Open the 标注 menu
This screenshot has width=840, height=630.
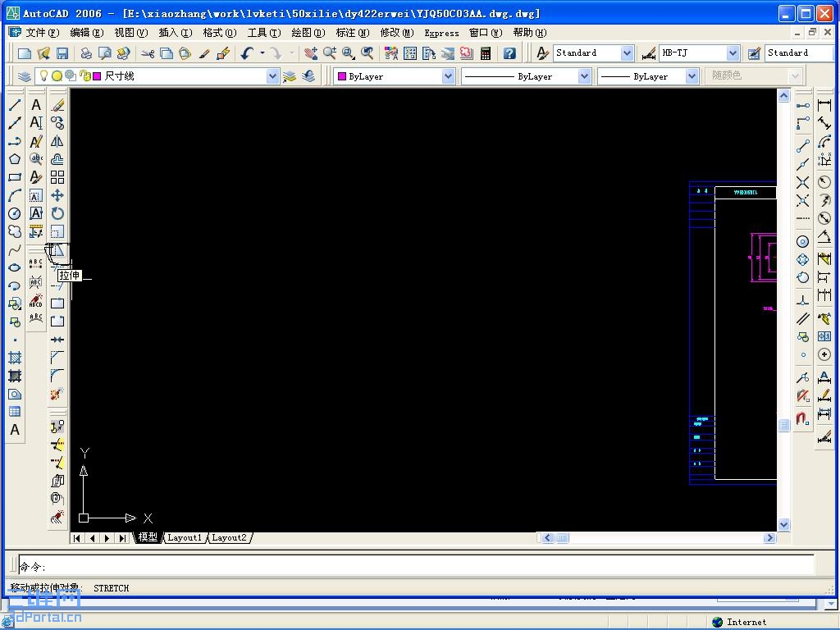tap(353, 33)
